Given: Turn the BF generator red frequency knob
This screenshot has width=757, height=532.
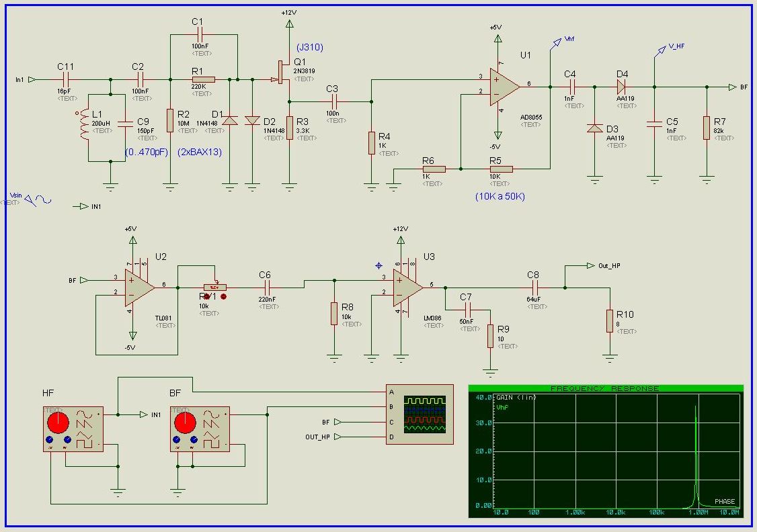Looking at the screenshot, I should pos(185,423).
